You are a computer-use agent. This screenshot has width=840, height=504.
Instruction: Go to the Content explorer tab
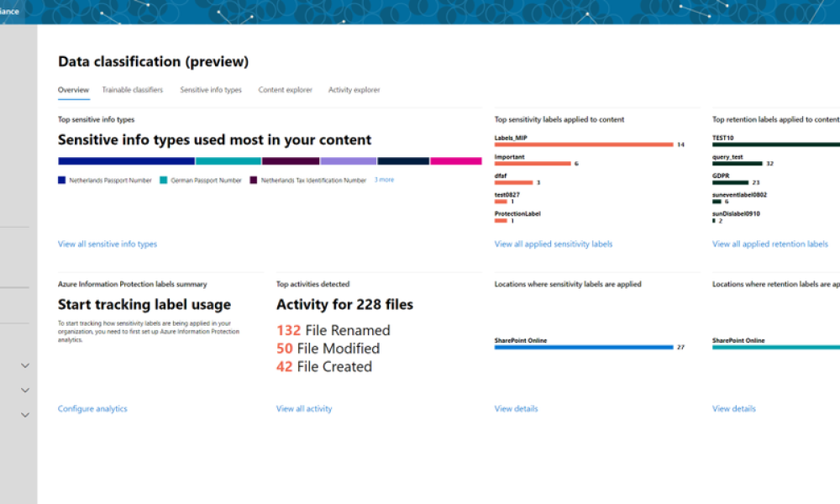click(285, 90)
